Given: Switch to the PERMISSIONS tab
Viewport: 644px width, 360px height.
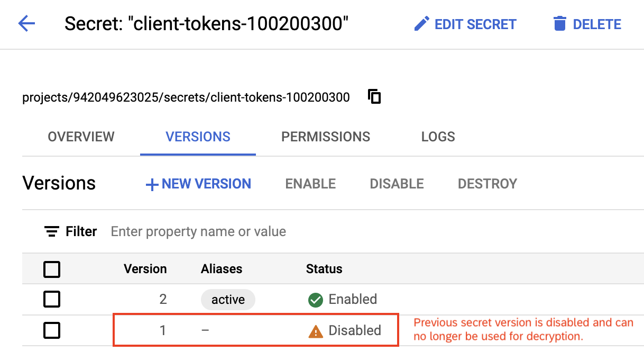Looking at the screenshot, I should 325,137.
